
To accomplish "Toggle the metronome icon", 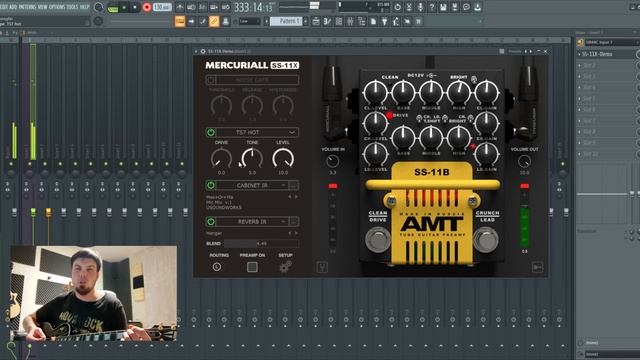I will [x=180, y=7].
